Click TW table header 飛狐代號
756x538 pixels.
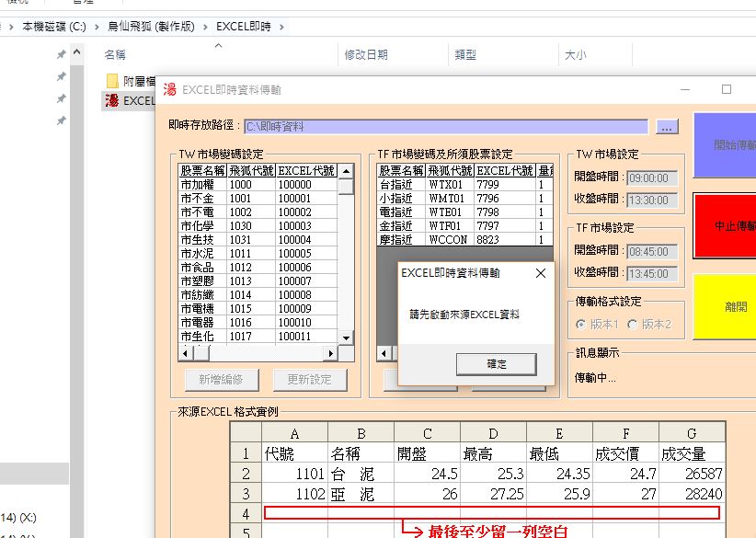(251, 171)
